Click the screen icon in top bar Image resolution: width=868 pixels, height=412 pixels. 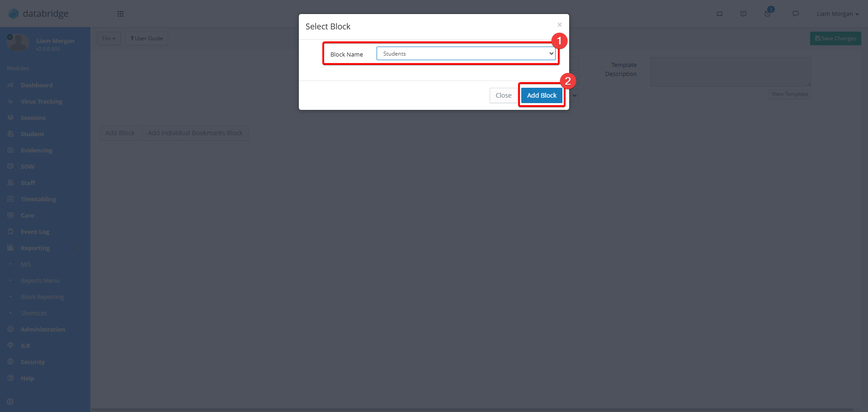point(719,14)
